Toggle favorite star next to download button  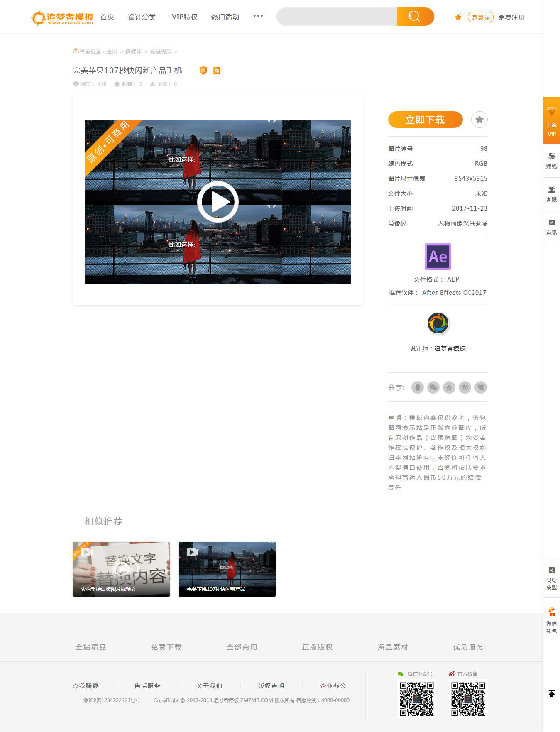(479, 120)
